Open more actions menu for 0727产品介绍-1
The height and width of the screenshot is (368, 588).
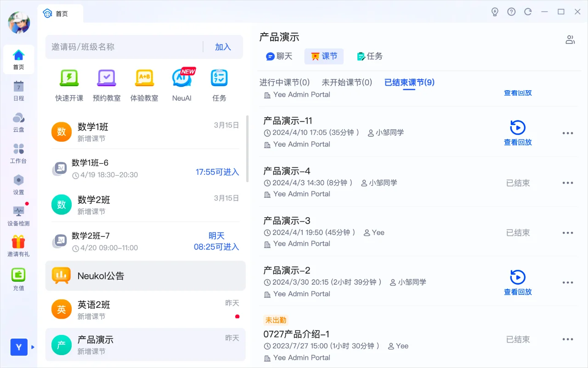(x=568, y=339)
